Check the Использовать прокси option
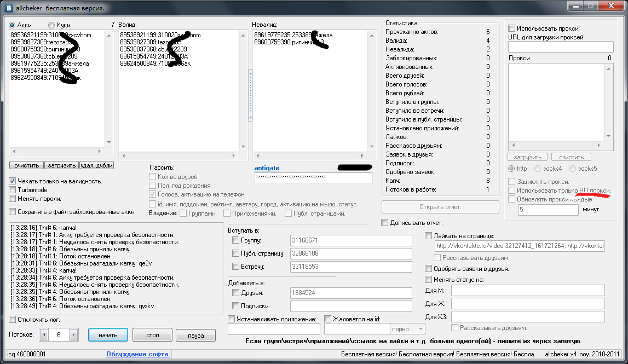This screenshot has width=628, height=364. tap(511, 28)
